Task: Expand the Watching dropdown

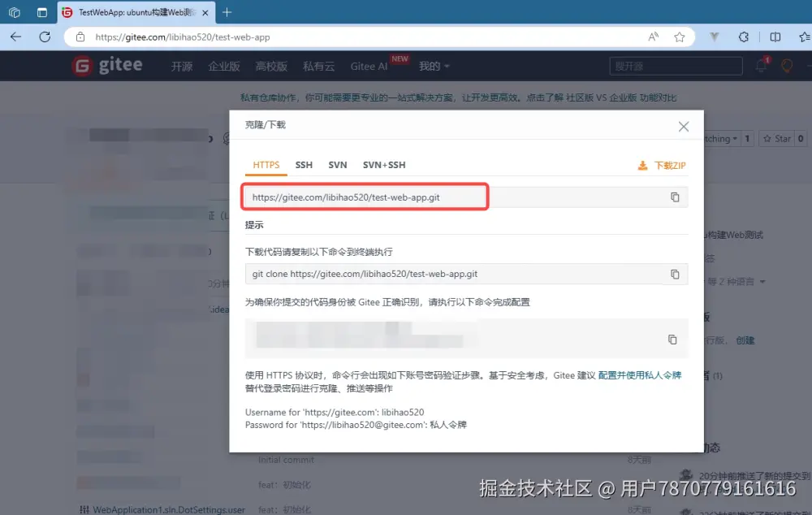Action: click(x=721, y=138)
